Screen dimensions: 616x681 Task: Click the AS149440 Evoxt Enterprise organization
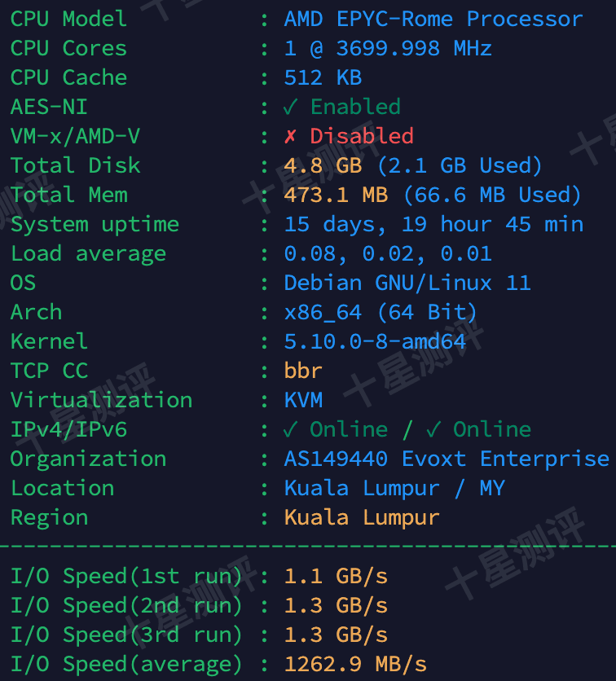(446, 459)
